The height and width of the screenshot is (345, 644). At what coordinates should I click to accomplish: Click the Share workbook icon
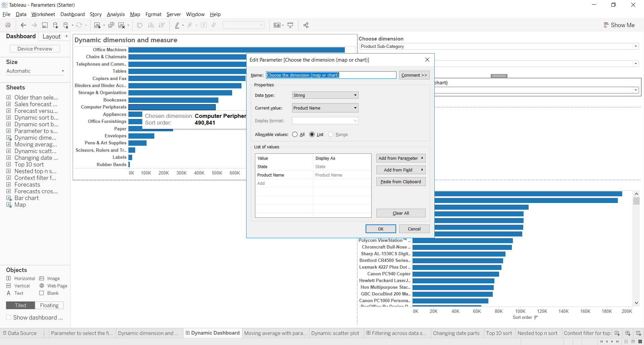[x=306, y=25]
